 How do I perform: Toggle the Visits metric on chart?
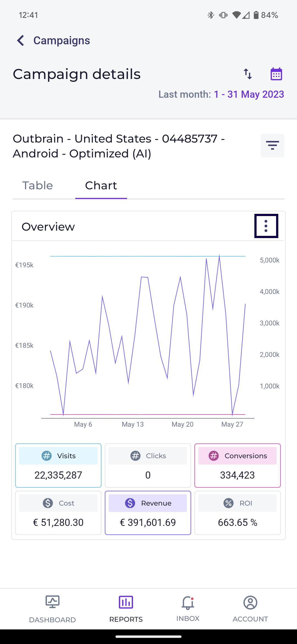pos(58,465)
